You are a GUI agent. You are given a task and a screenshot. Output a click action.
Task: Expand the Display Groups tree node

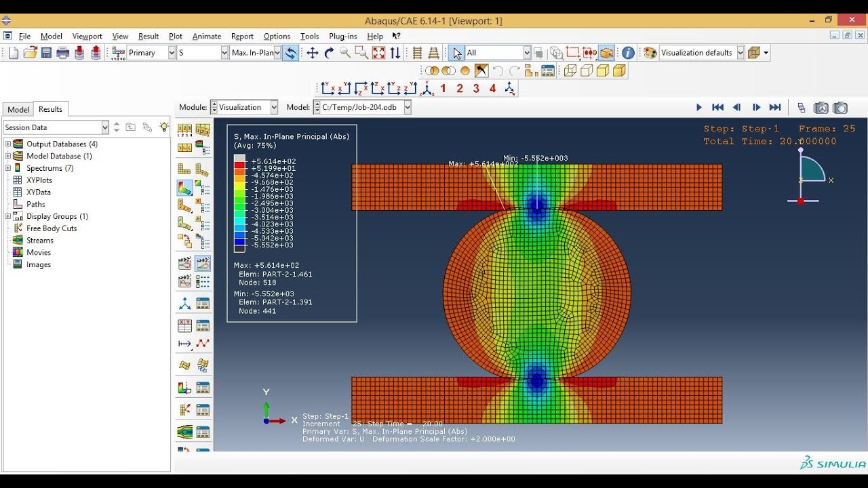point(8,216)
